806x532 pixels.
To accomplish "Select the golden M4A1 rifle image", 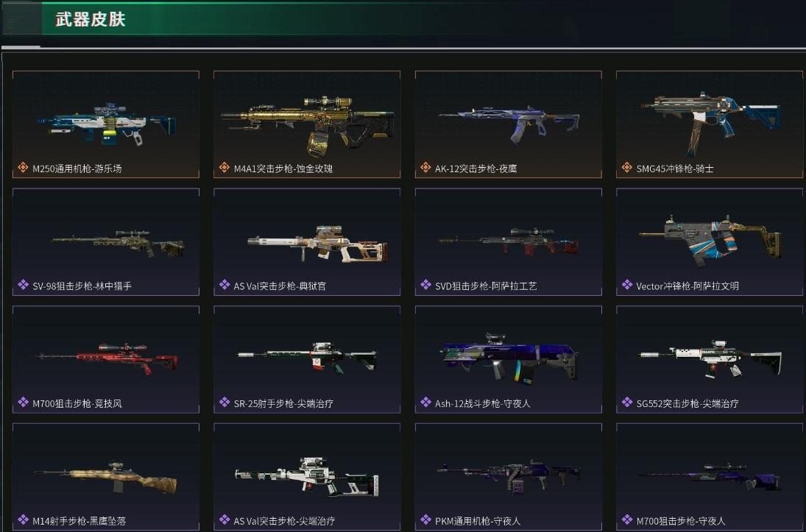I will 308,125.
